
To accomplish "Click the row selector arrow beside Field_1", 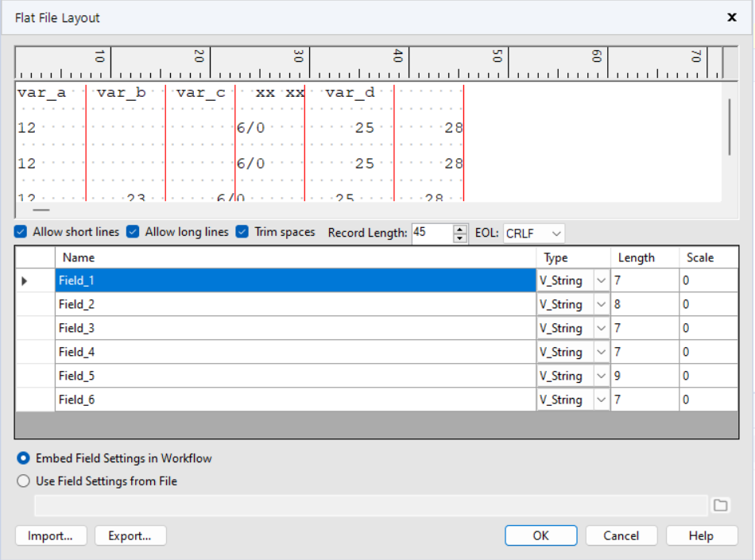I will (25, 280).
